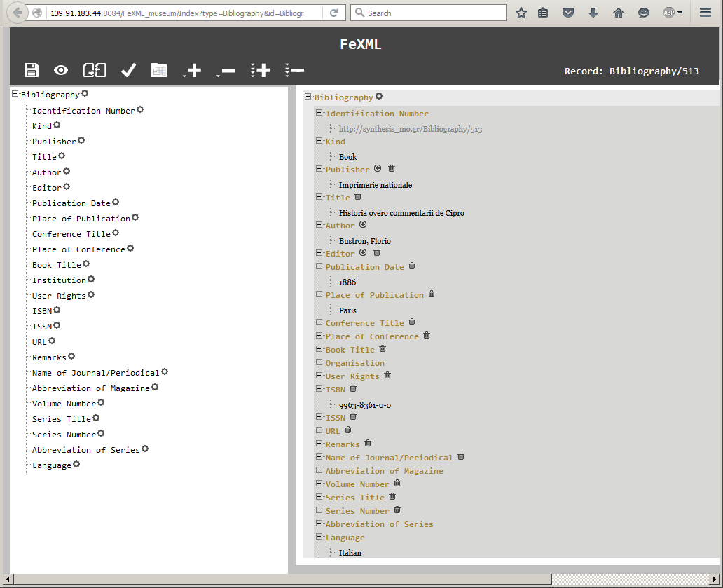Bookmark page with star icon
The image size is (723, 588).
521,13
